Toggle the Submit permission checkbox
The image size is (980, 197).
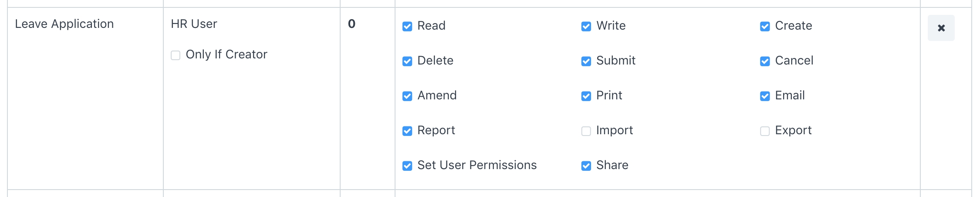pyautogui.click(x=586, y=61)
